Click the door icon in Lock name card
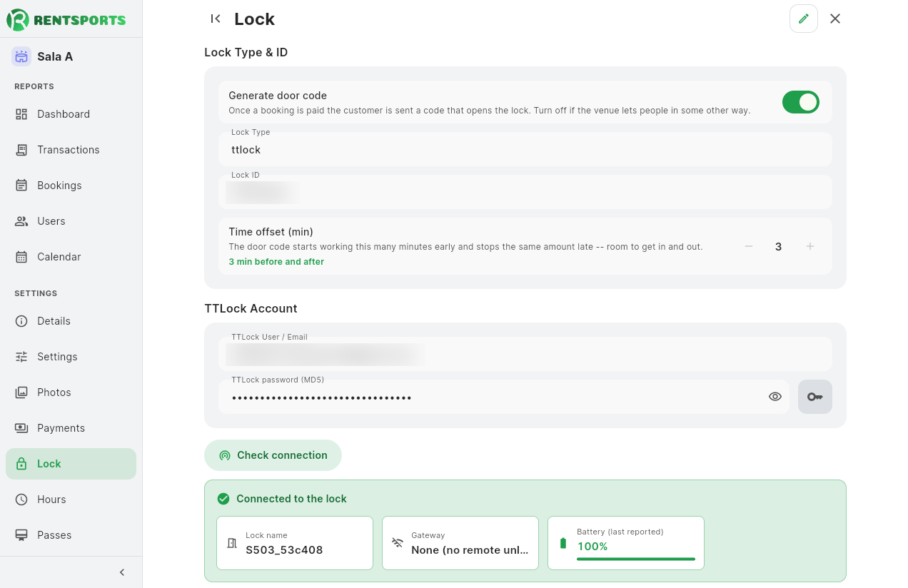 tap(232, 543)
